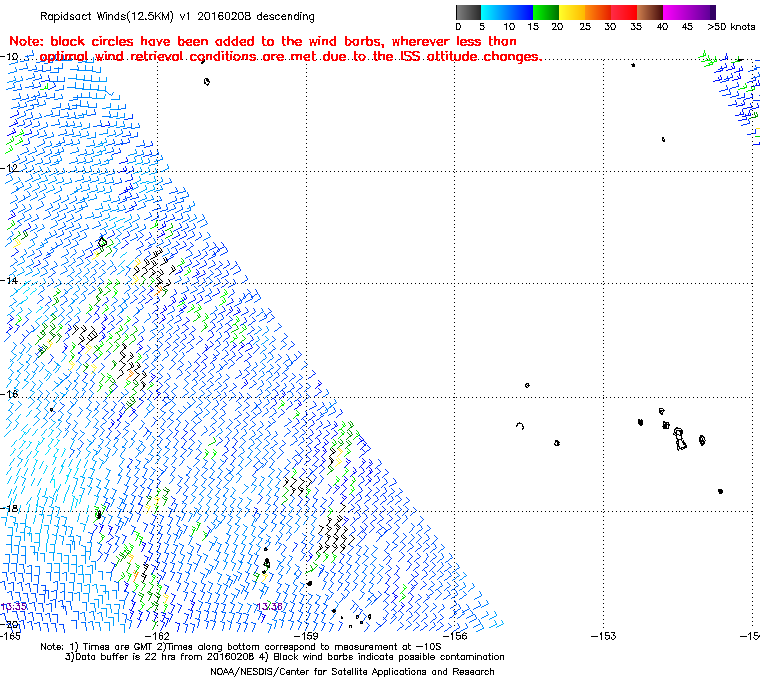Click the island outline near -161, -10.5

tap(207, 81)
